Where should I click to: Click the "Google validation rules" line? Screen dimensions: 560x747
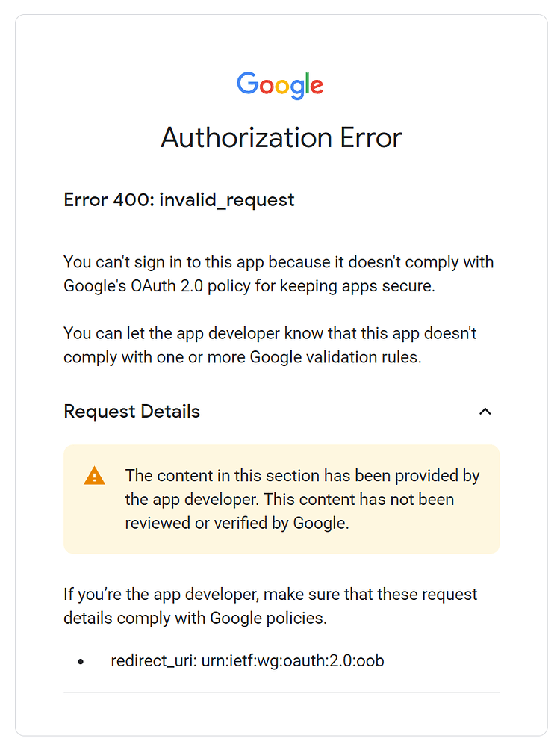point(243,357)
